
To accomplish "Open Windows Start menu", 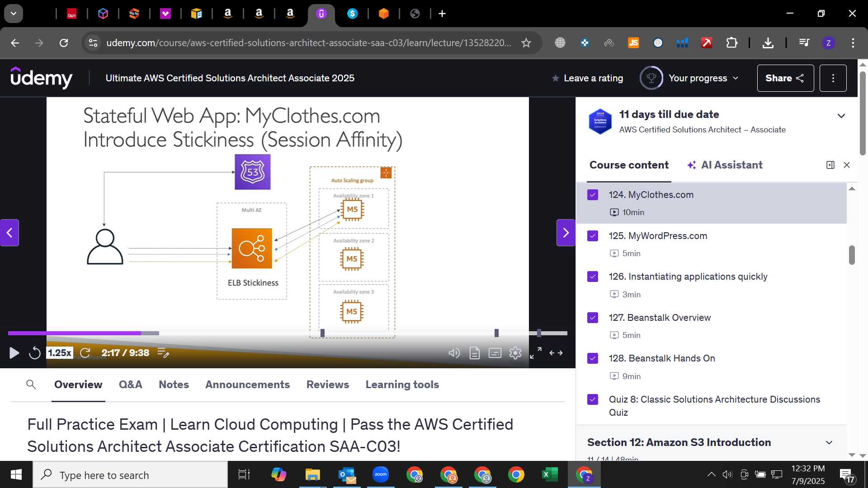I will [16, 474].
